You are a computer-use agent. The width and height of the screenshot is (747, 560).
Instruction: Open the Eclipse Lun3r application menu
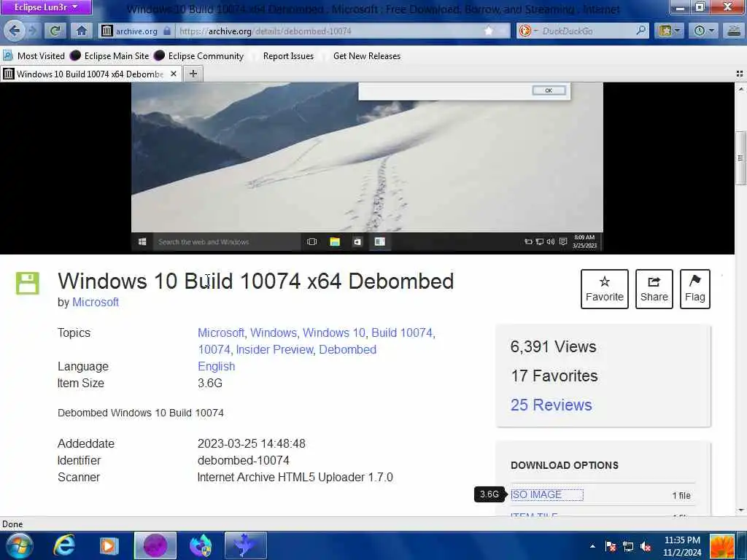point(45,7)
